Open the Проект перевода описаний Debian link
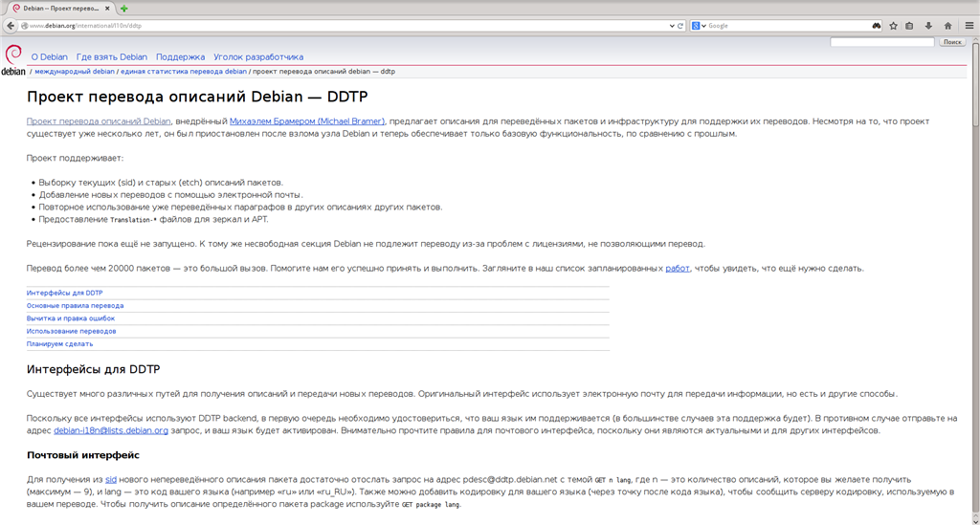Image resolution: width=980 pixels, height=525 pixels. 99,121
